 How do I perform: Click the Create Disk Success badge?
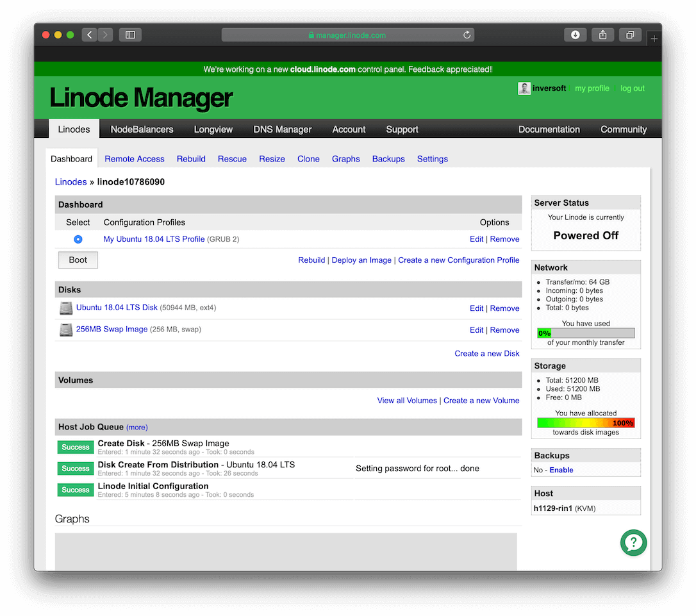pyautogui.click(x=76, y=447)
